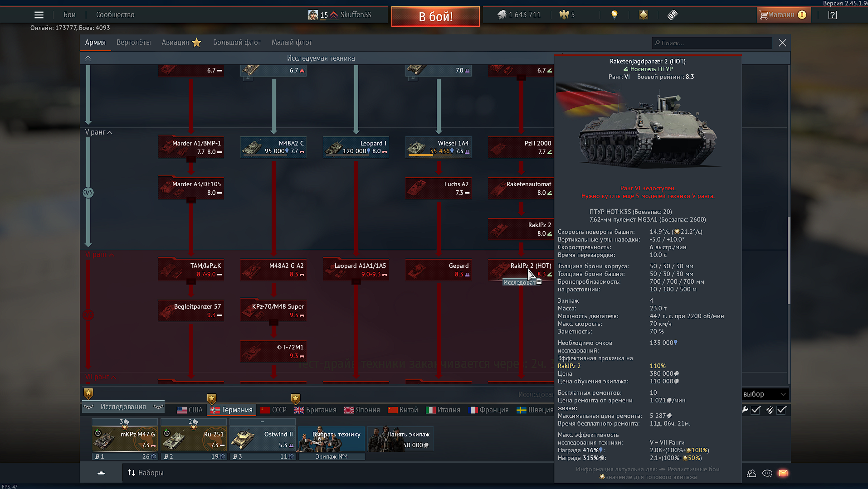868x489 pixels.
Task: Open the chat speech bubble icon
Action: tap(767, 473)
